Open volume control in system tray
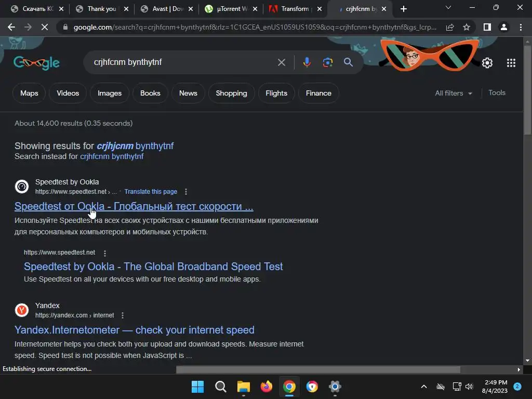Viewport: 532px width, 399px height. (x=469, y=387)
